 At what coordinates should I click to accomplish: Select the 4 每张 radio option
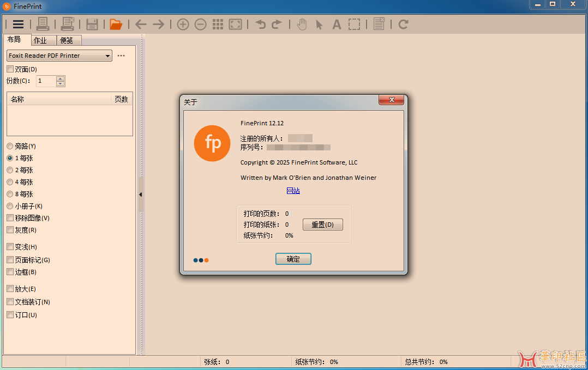[10, 182]
